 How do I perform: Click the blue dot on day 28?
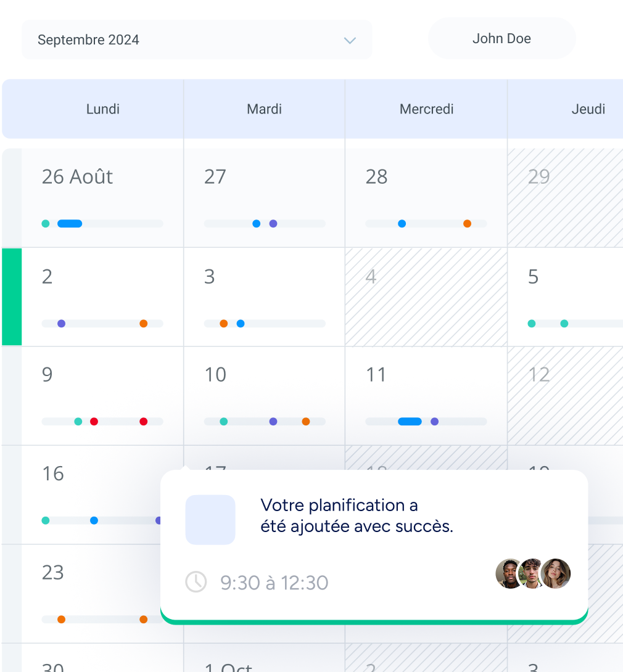tap(402, 224)
